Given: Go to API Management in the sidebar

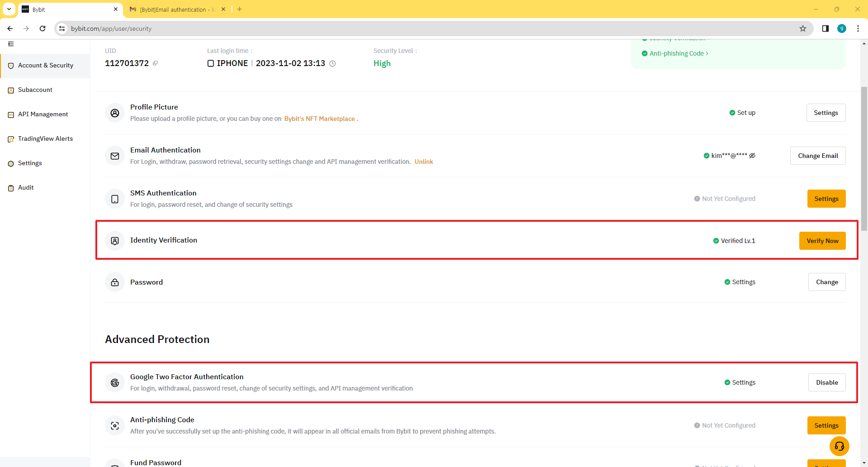Looking at the screenshot, I should pos(43,114).
